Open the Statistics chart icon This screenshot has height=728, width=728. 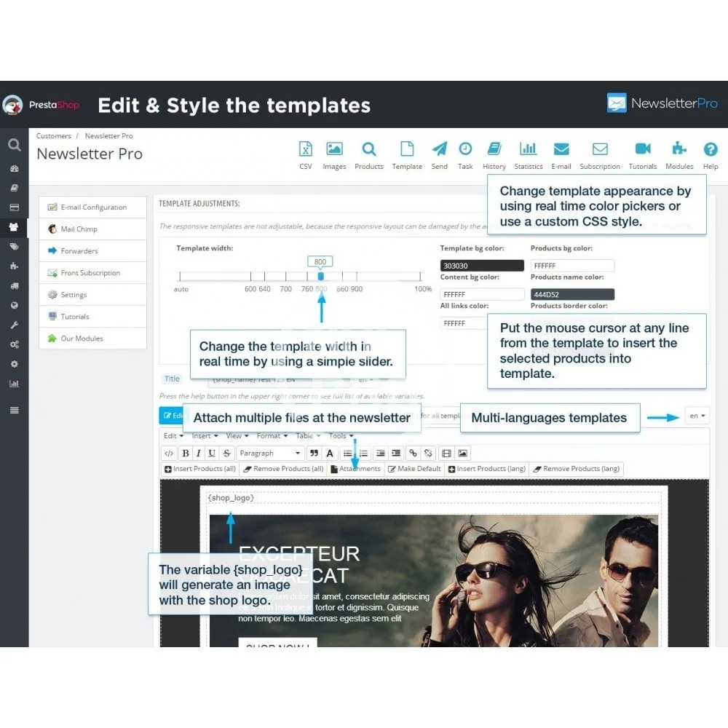click(x=528, y=150)
